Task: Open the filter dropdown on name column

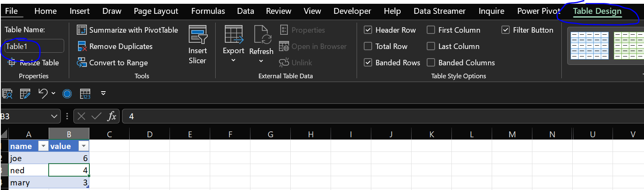Action: point(43,146)
